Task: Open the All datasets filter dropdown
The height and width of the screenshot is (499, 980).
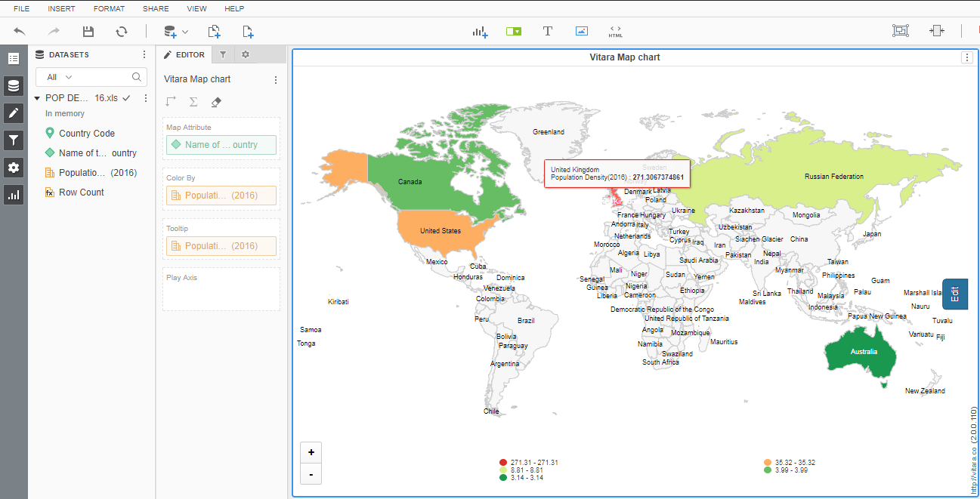Action: pyautogui.click(x=60, y=77)
